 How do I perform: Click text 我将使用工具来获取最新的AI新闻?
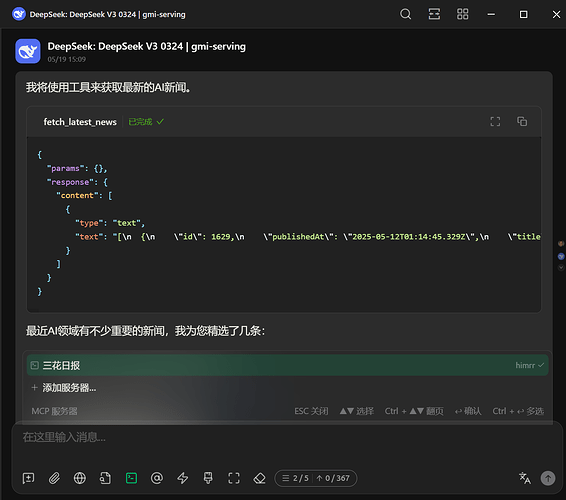(x=108, y=87)
